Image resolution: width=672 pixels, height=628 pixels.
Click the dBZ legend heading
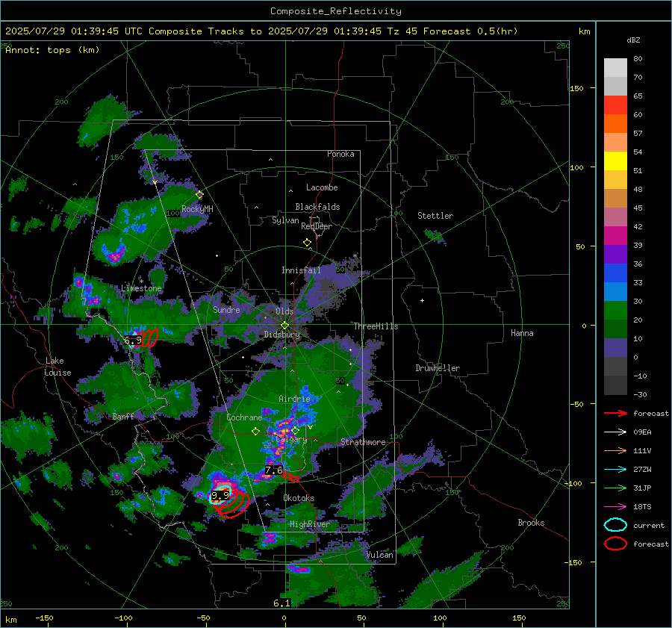[x=633, y=40]
